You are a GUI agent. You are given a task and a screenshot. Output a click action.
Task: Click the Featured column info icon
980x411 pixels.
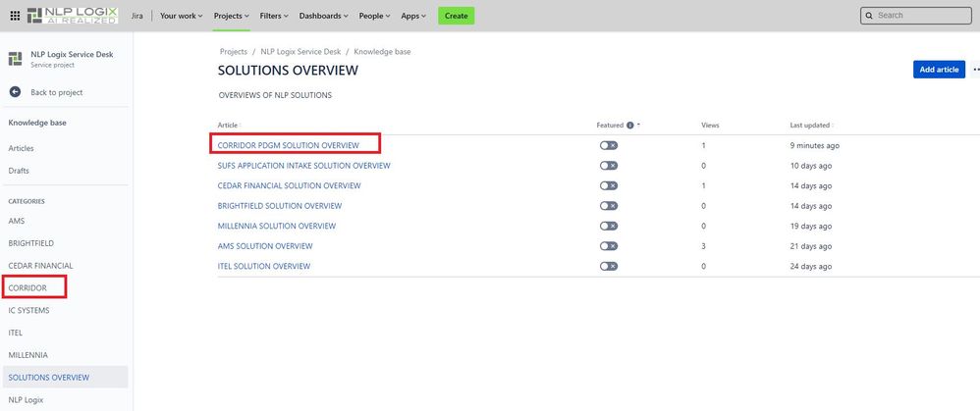(630, 126)
